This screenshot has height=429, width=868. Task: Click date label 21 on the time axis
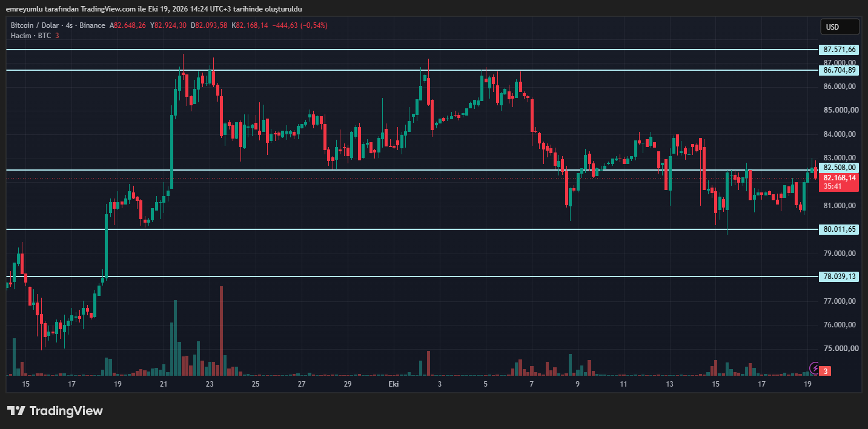pyautogui.click(x=164, y=384)
